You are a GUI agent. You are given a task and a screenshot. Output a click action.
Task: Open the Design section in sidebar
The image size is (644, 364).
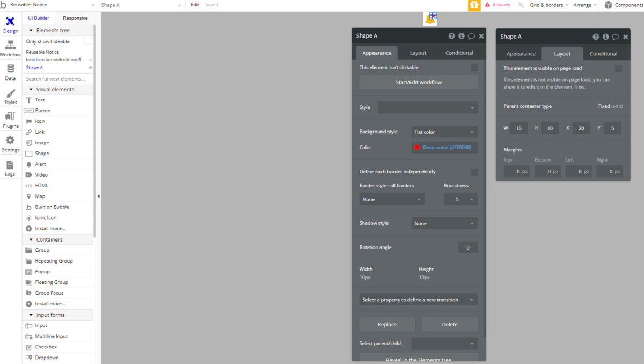pyautogui.click(x=10, y=25)
